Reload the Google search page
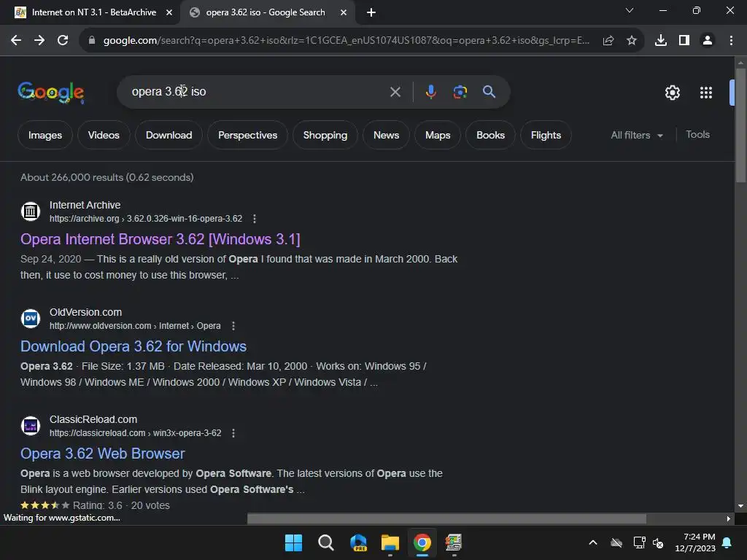The image size is (747, 560). click(63, 41)
